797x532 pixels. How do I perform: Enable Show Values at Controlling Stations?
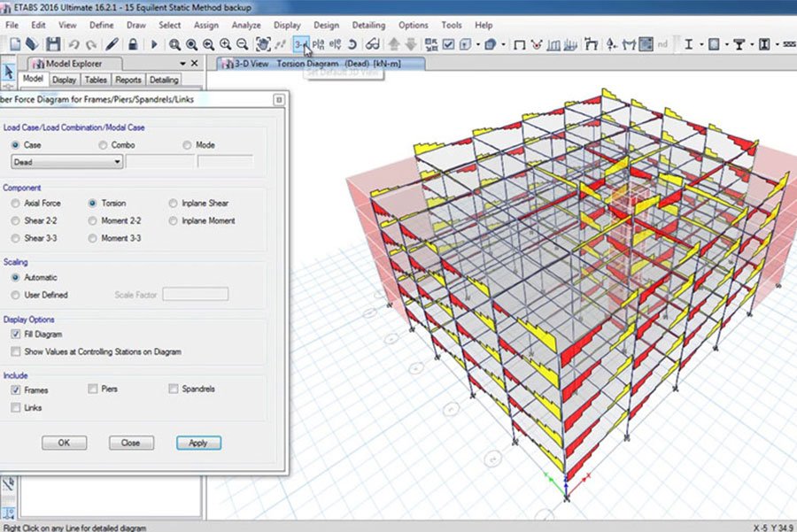point(16,351)
